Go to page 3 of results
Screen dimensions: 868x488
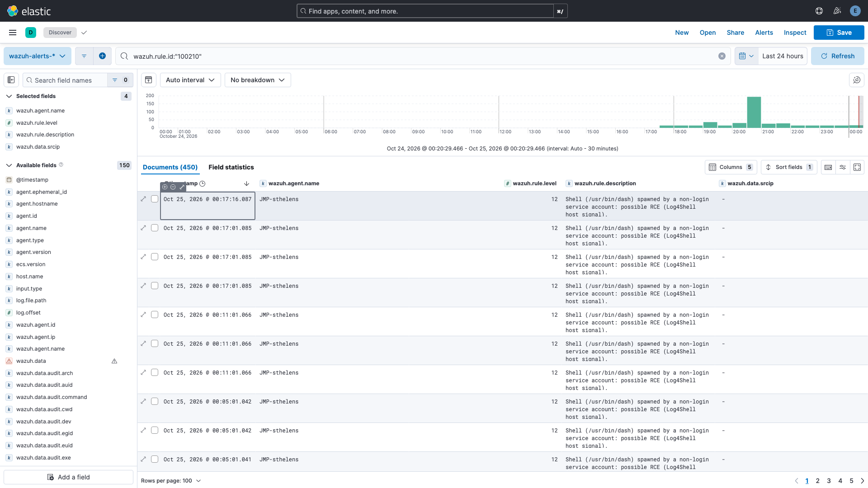click(x=829, y=481)
